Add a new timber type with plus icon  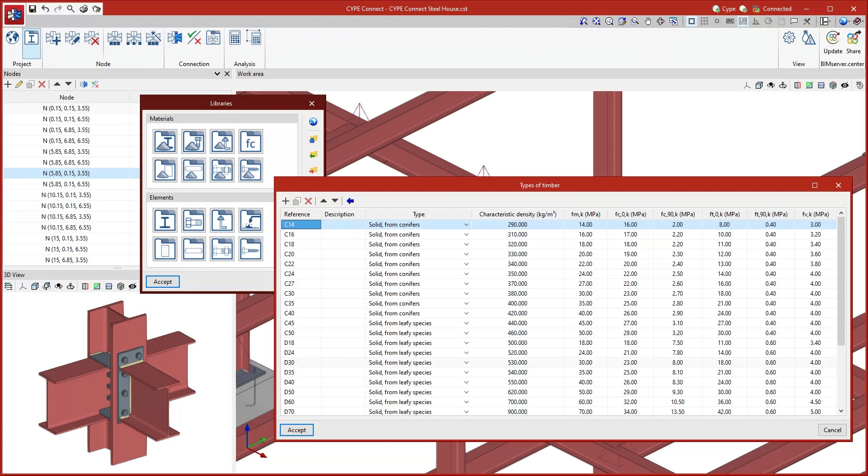(286, 201)
